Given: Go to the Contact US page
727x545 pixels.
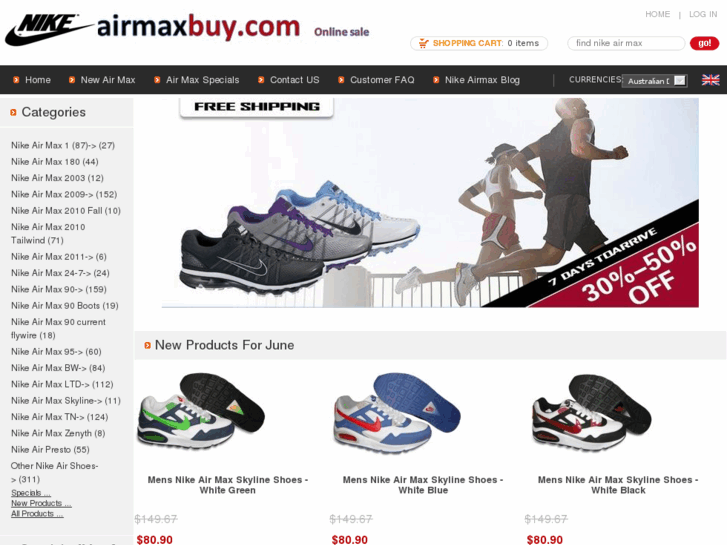Looking at the screenshot, I should click(x=294, y=80).
